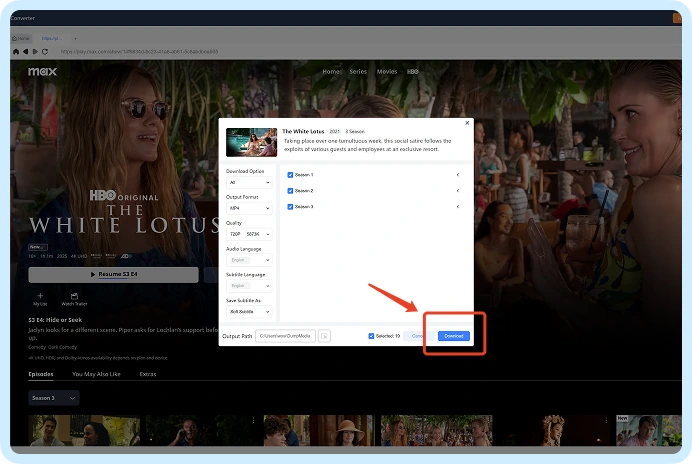Uncheck the Season 2 checkbox

(x=290, y=191)
